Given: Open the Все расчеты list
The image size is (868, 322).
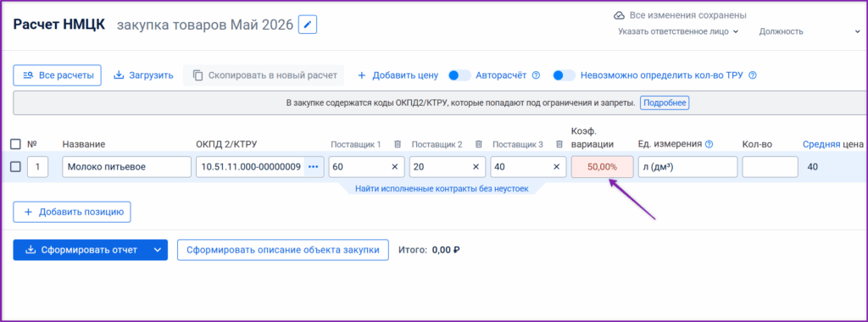Looking at the screenshot, I should tap(58, 75).
